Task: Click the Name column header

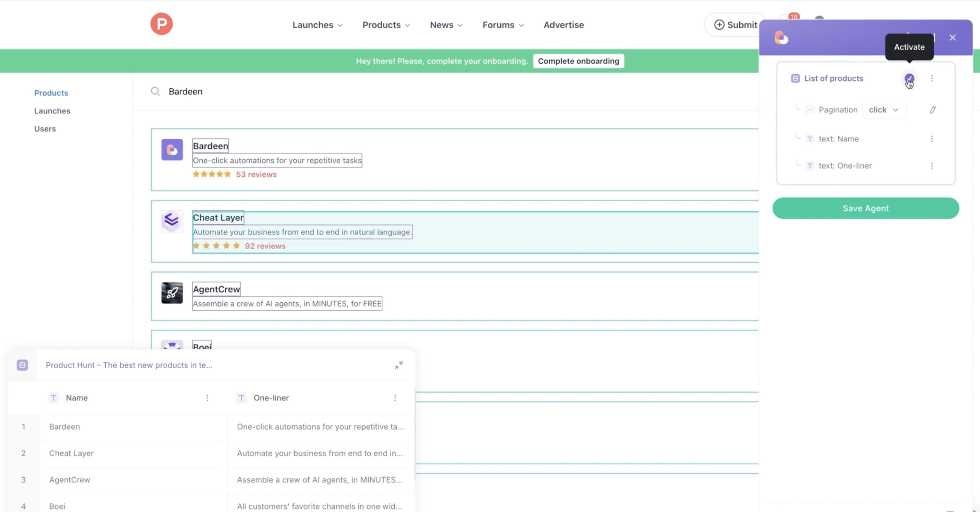Action: 77,398
